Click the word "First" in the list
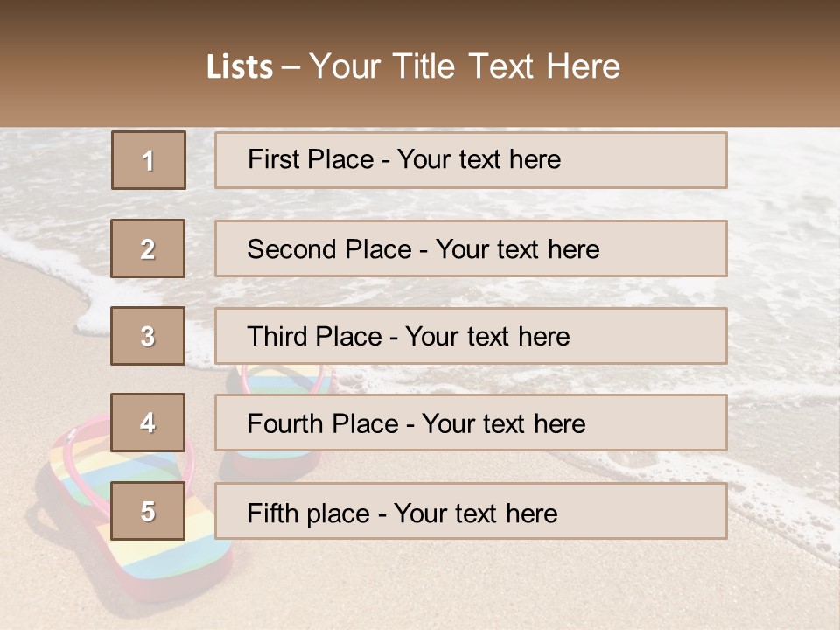This screenshot has width=840, height=630. (x=273, y=159)
